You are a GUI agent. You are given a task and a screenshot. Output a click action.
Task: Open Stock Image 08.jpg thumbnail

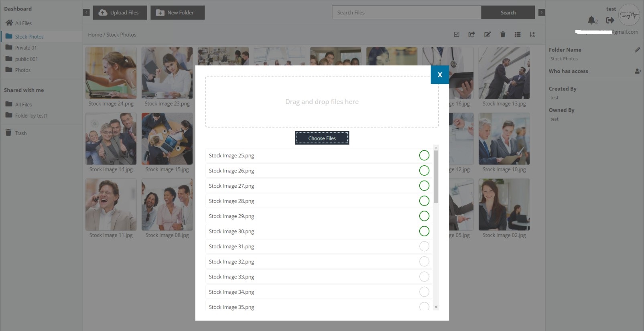[x=167, y=205]
